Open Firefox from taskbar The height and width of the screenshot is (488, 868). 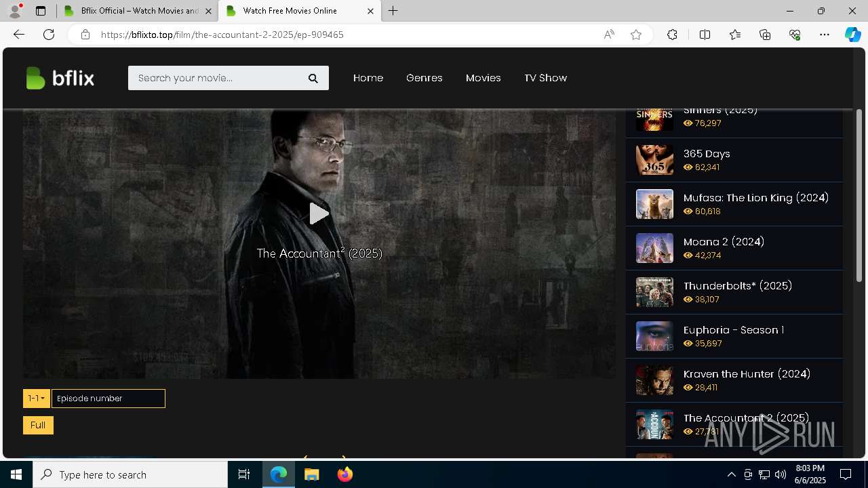(344, 474)
